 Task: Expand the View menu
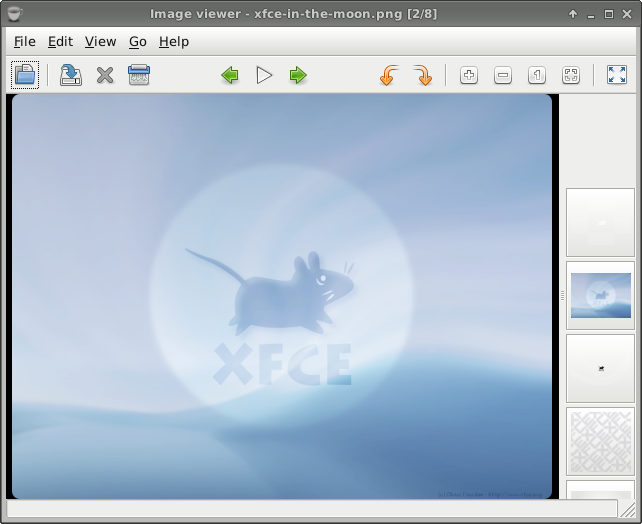(100, 41)
